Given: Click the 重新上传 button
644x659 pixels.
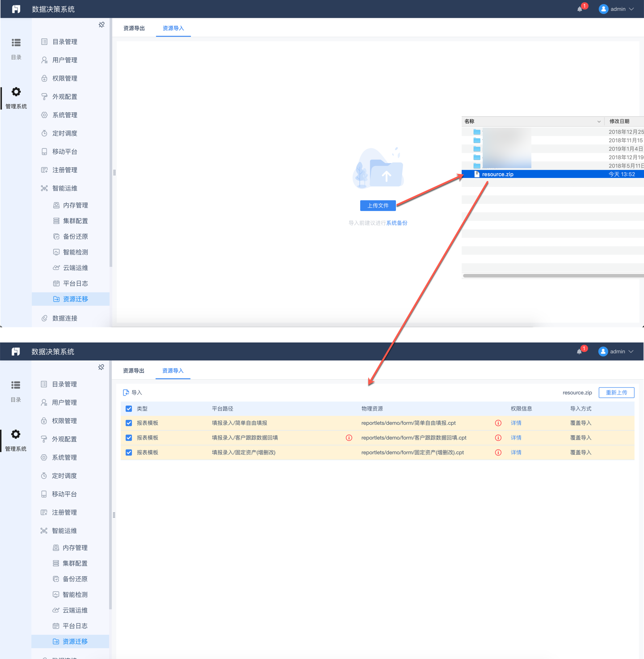Looking at the screenshot, I should (x=617, y=393).
